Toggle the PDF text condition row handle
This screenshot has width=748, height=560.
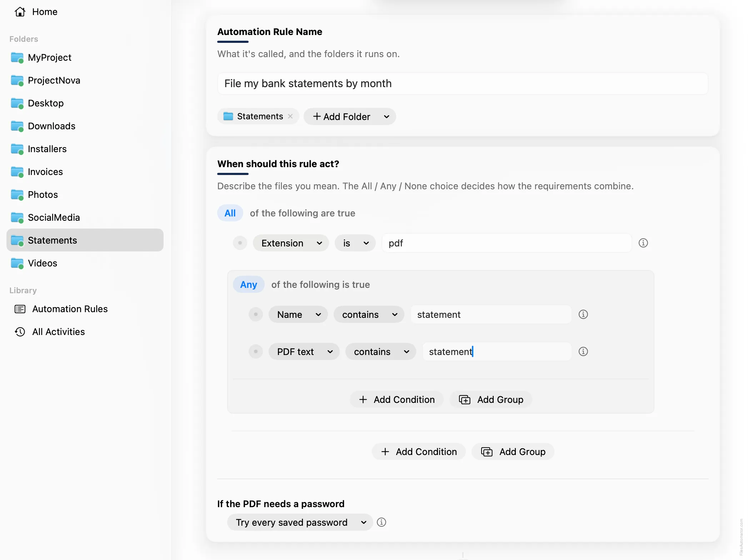click(256, 351)
